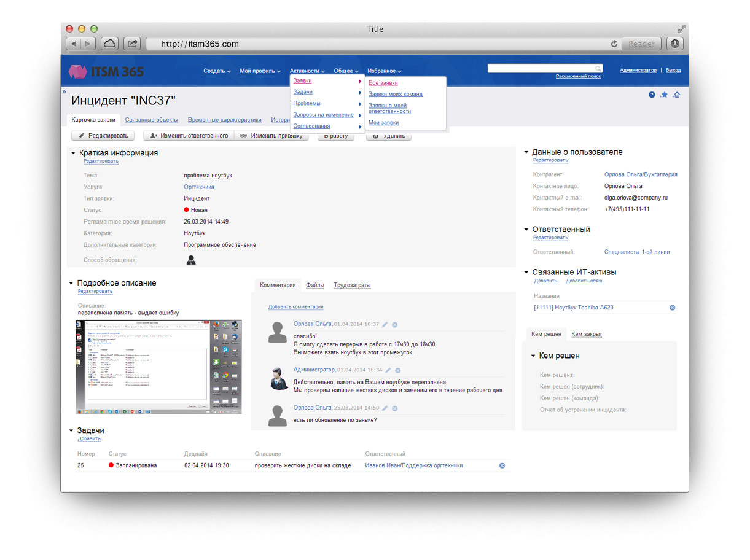Remove the Ноутбук Toshiba A620 asset link
The width and height of the screenshot is (750, 560).
tap(672, 308)
